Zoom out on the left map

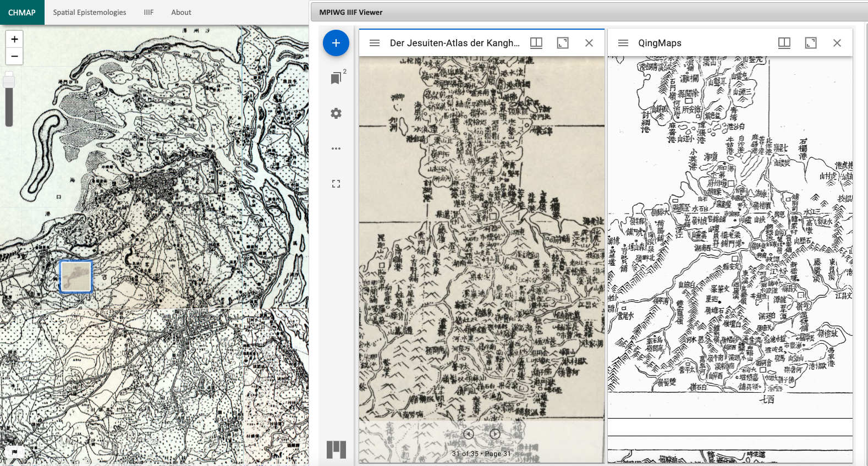click(x=14, y=56)
